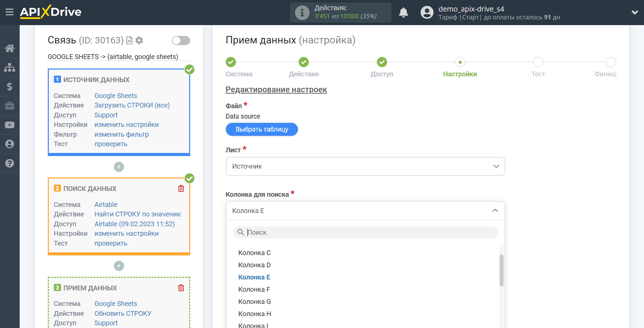The width and height of the screenshot is (644, 328).
Task: Go to home via sidebar icon
Action: [9, 48]
